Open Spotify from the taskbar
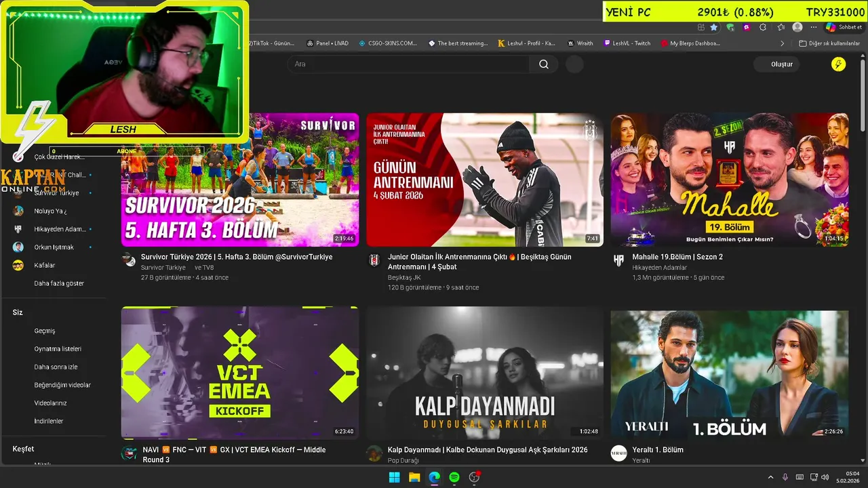The image size is (868, 488). (x=454, y=477)
